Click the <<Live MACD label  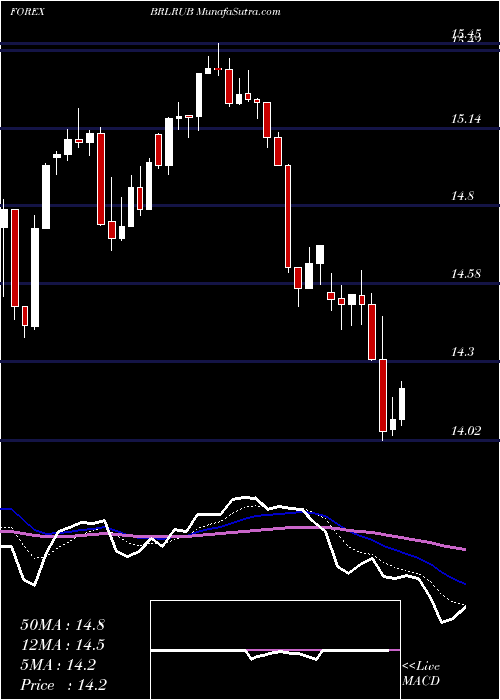(x=421, y=674)
